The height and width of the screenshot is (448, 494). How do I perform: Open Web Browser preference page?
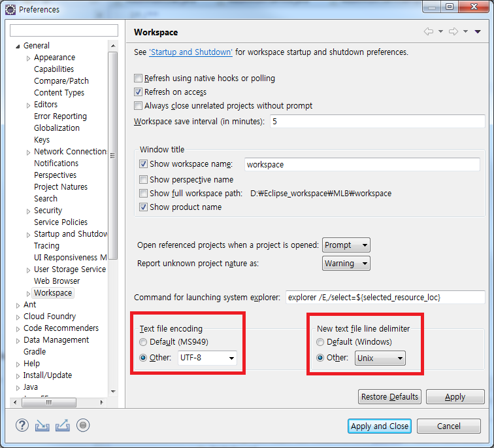[x=57, y=281]
